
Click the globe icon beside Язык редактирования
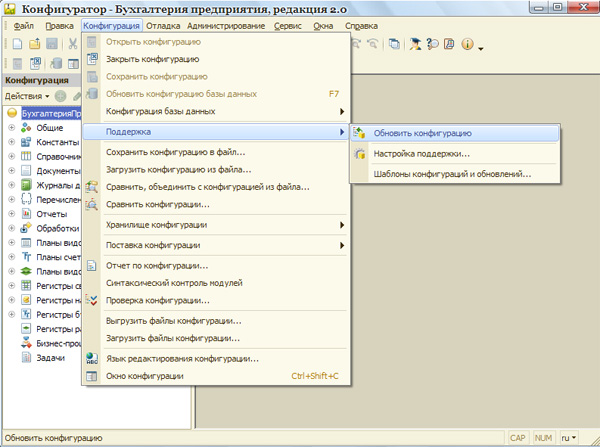[x=92, y=358]
